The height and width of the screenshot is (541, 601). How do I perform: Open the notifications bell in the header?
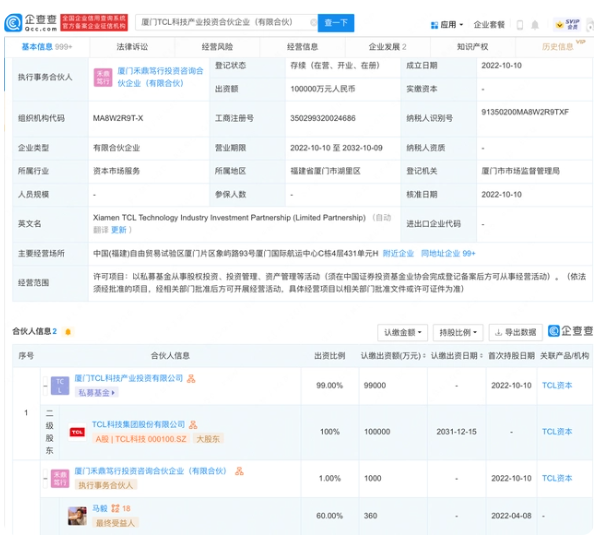535,25
